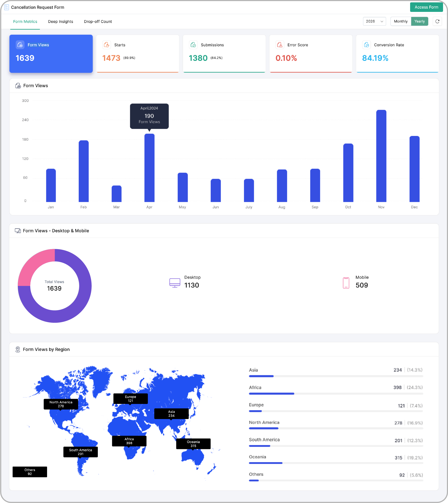
Task: Switch to the Form Metrics tab
Action: pyautogui.click(x=25, y=22)
